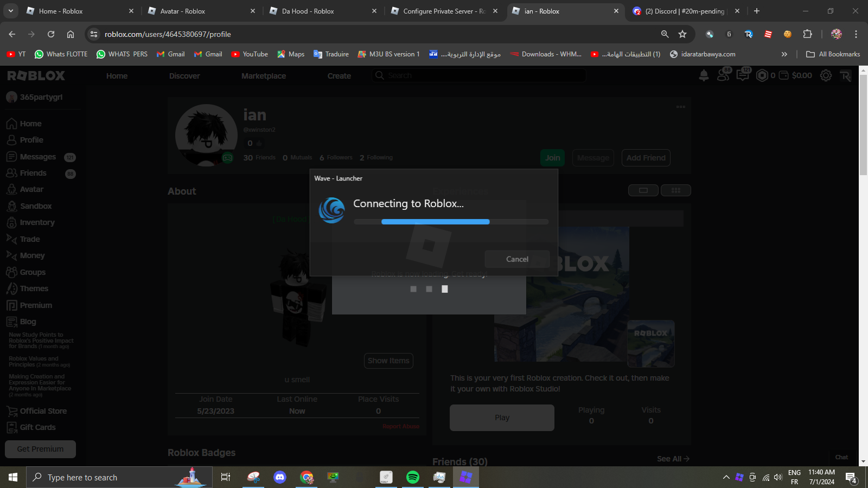Reload the current page
The image size is (868, 488).
51,34
